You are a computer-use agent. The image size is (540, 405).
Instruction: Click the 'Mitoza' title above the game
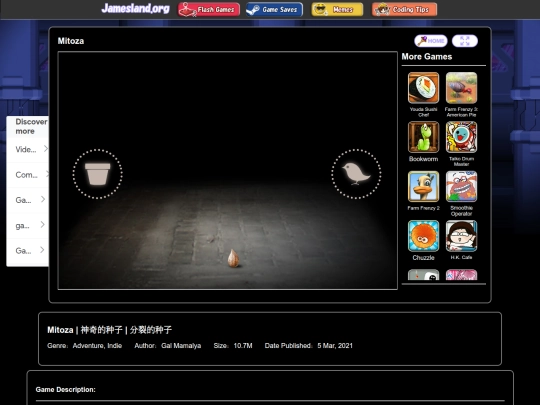click(x=71, y=41)
